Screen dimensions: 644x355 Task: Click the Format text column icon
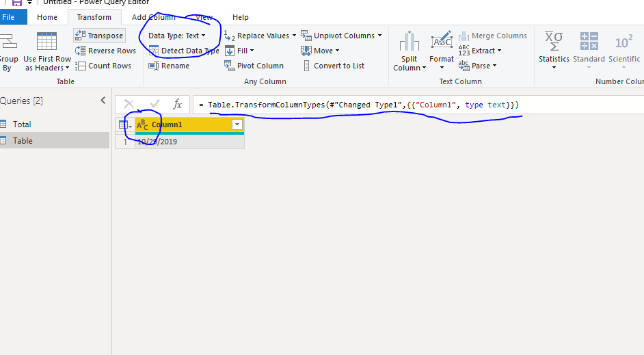coord(442,41)
